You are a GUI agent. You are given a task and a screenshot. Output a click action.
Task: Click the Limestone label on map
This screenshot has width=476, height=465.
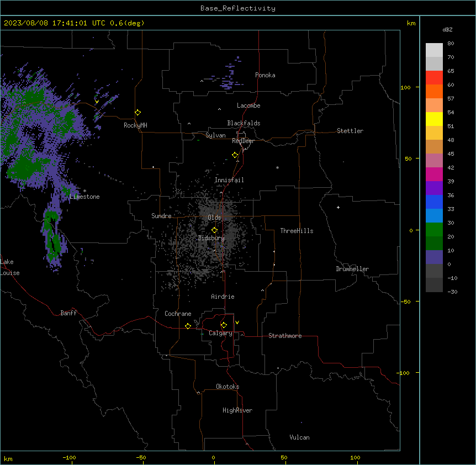click(x=84, y=197)
